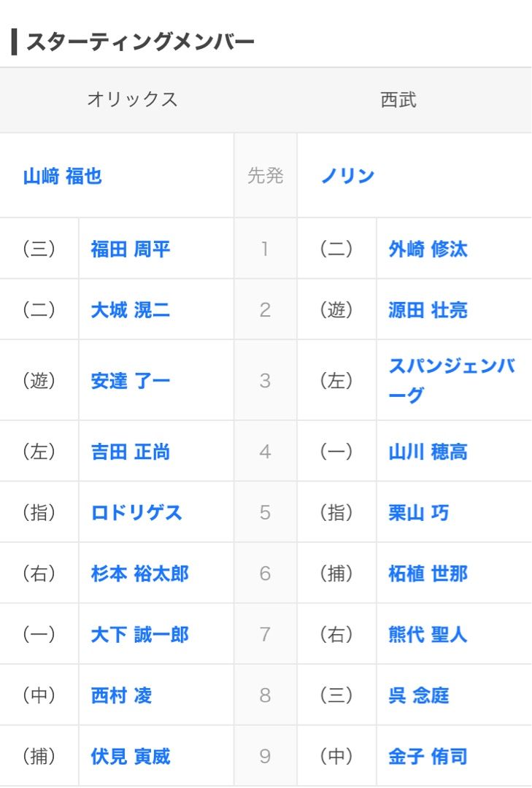Open 安達 了一 player page
The height and width of the screenshot is (788, 532).
tap(130, 380)
